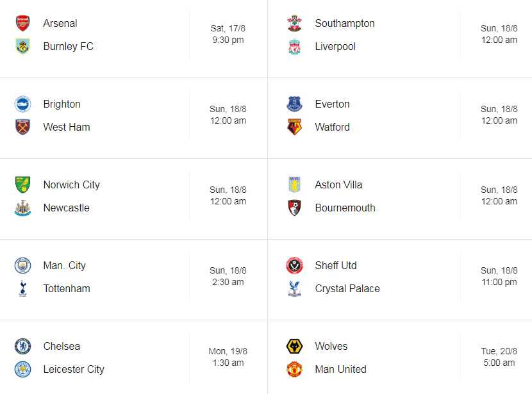Select the Tottenham cockerel crest

point(22,288)
